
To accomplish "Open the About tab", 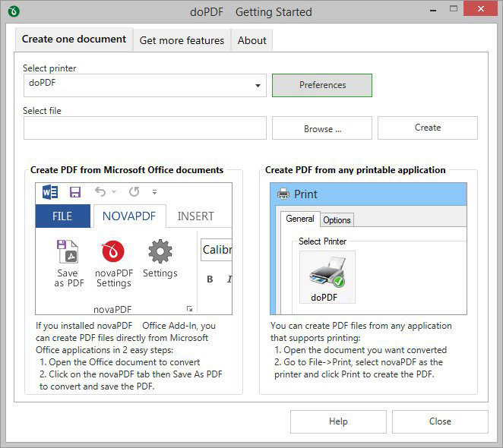I will pos(251,40).
